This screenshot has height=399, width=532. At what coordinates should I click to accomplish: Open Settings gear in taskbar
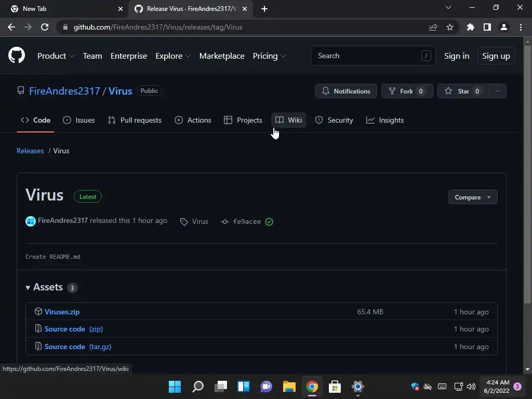pyautogui.click(x=357, y=387)
